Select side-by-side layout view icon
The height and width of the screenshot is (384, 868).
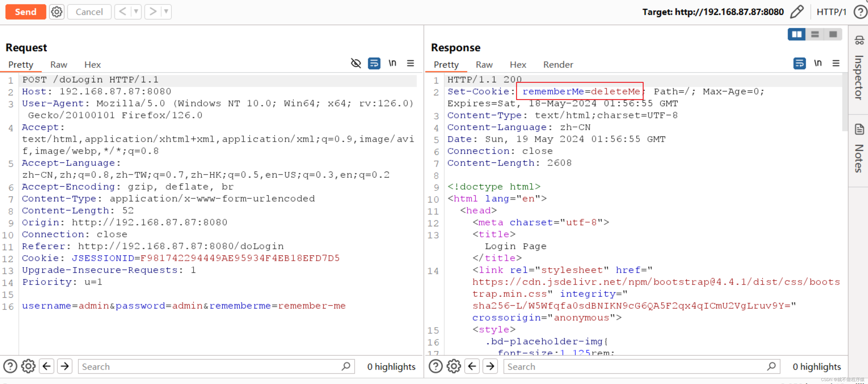pos(797,34)
